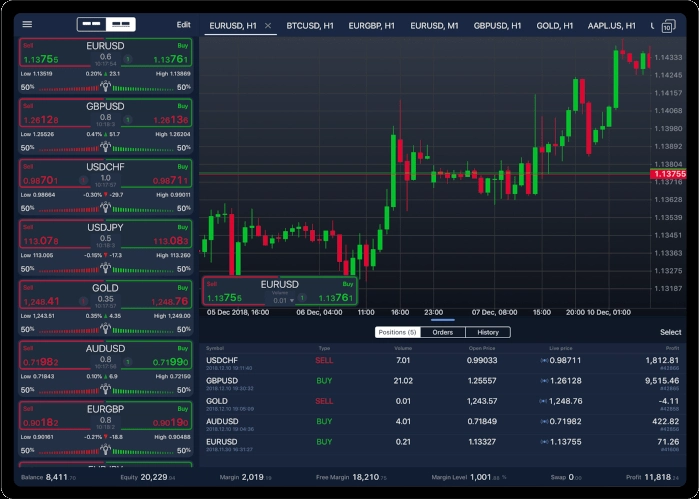Select the USDCHF SELL position row

[443, 363]
